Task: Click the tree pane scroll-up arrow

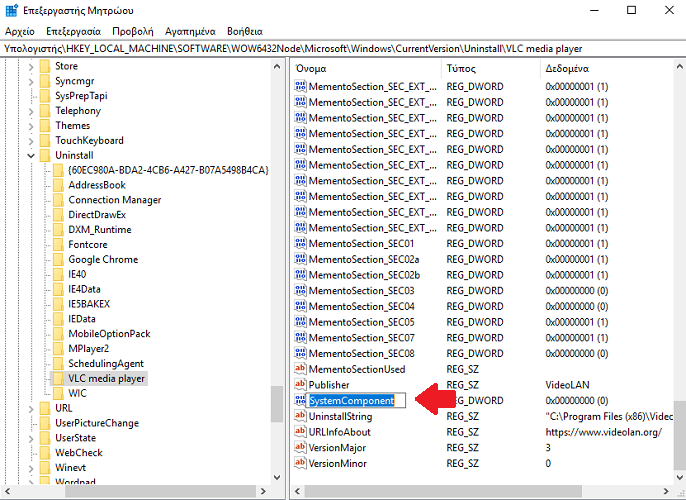Action: point(276,66)
